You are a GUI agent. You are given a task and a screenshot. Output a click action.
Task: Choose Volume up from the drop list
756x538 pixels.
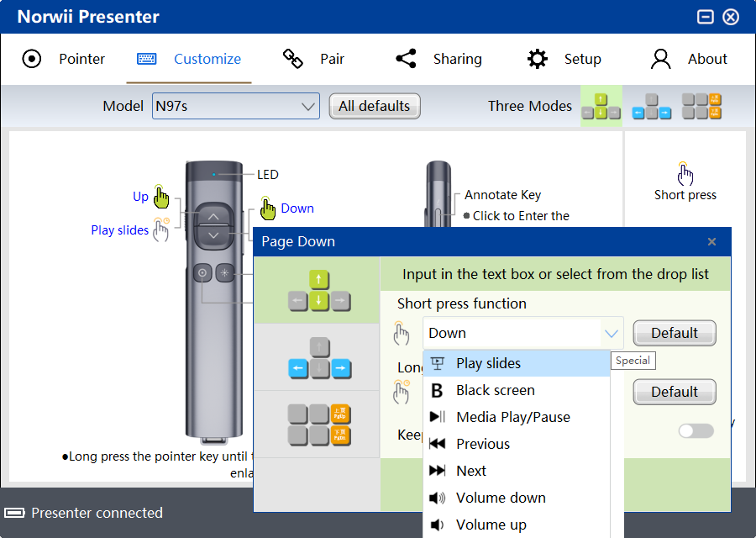(x=517, y=525)
